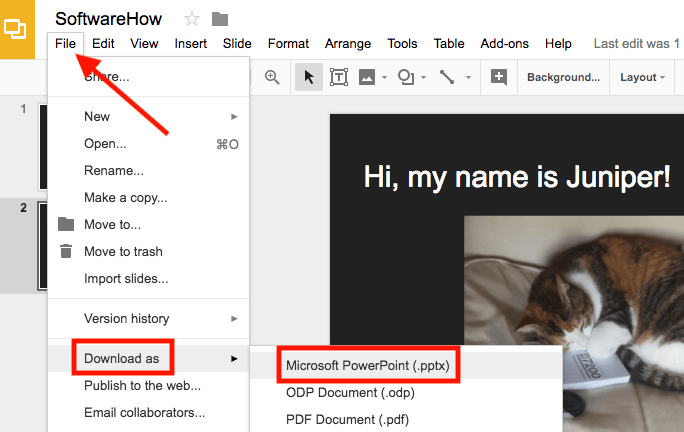Image resolution: width=684 pixels, height=432 pixels.
Task: Open the Add-ons menu
Action: (x=504, y=44)
